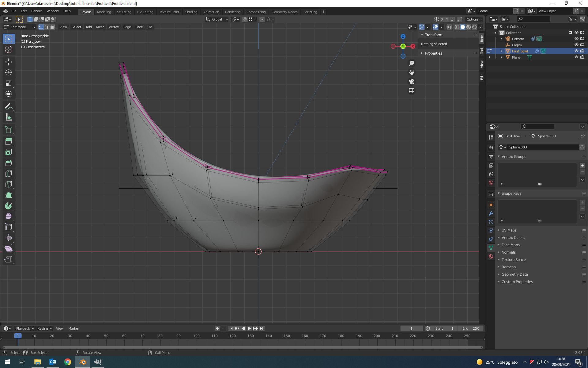Screen dimensions: 588x368
Task: Select the Add Cube tool
Action: coord(9,130)
